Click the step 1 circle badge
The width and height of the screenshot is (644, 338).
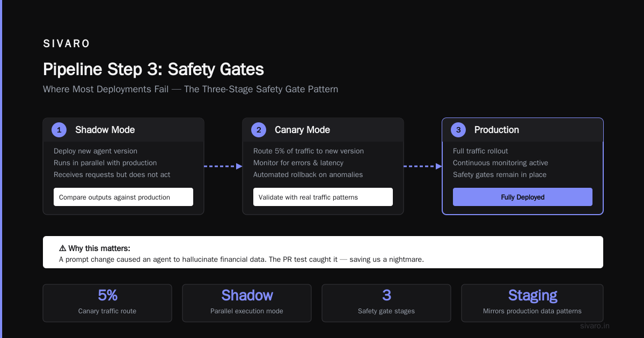[x=59, y=130]
